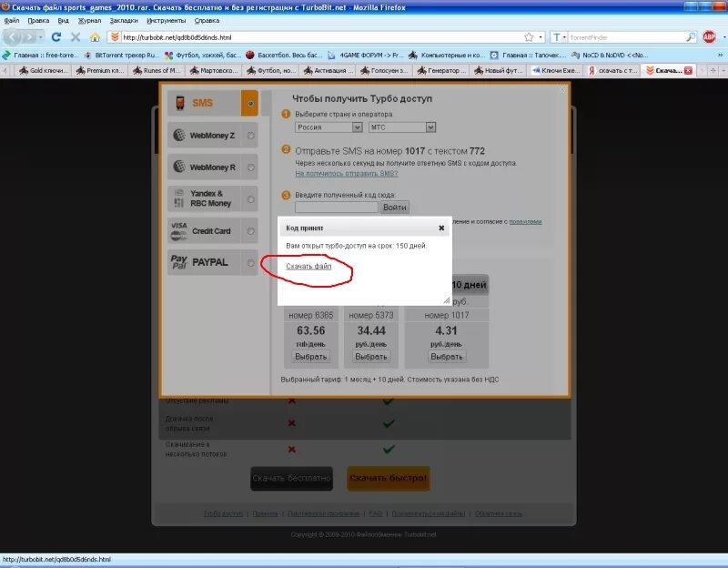Open the Справка menu
The image size is (728, 568).
pos(207,20)
